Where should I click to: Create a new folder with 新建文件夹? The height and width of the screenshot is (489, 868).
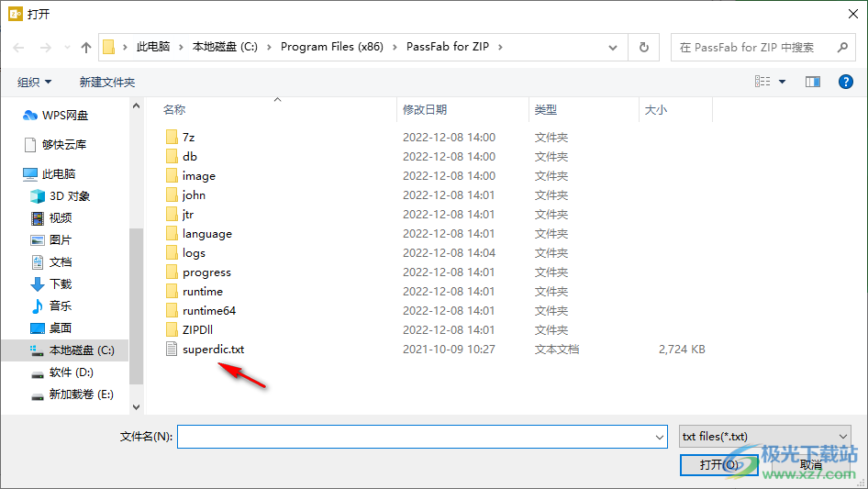coord(107,82)
